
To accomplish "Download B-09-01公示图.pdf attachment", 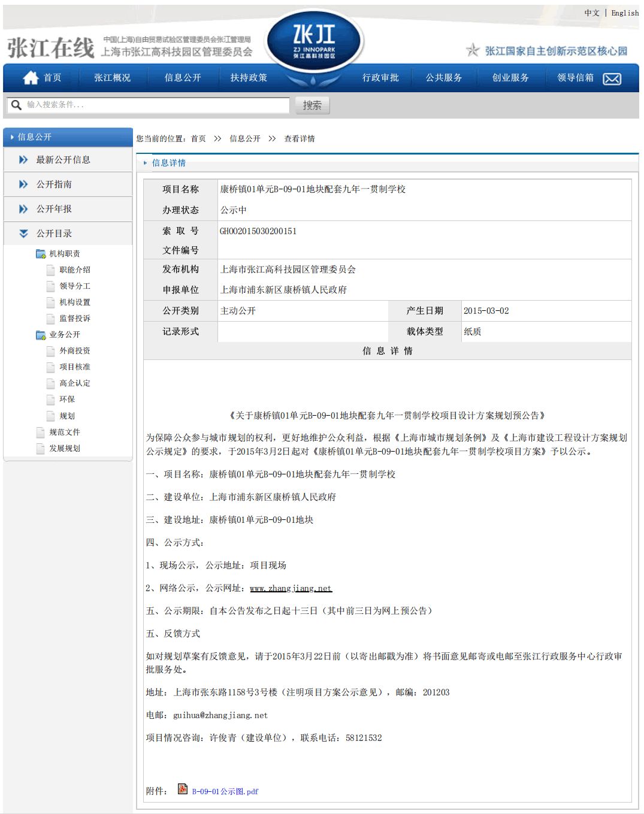I will point(225,791).
